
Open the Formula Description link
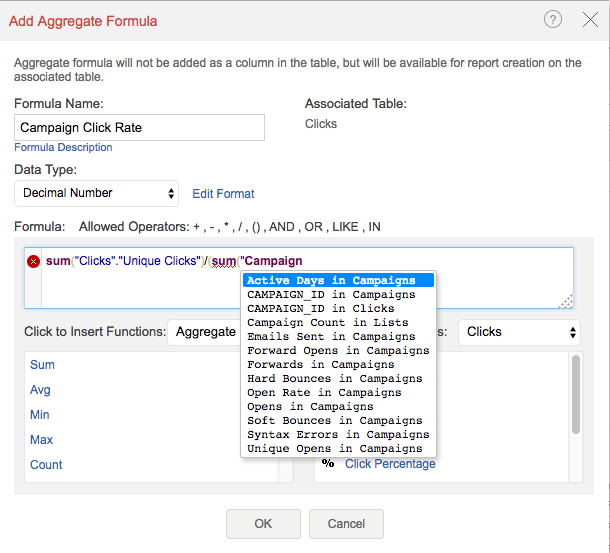pos(63,147)
